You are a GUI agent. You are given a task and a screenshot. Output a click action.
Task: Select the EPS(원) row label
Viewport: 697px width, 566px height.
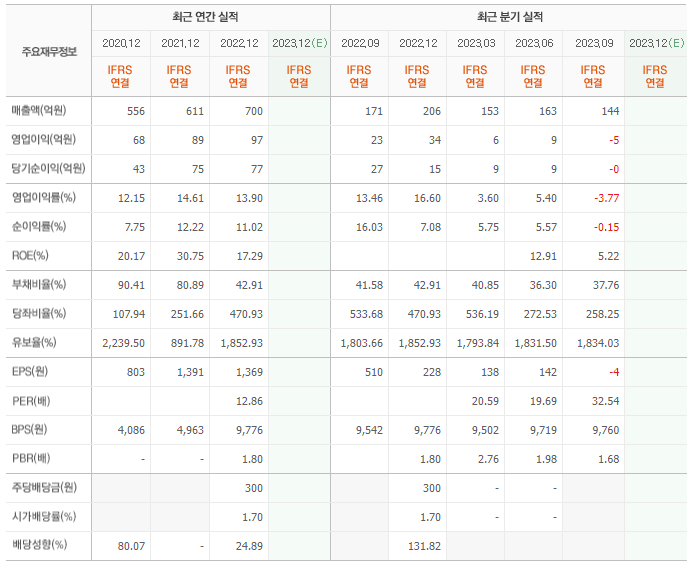click(x=29, y=371)
